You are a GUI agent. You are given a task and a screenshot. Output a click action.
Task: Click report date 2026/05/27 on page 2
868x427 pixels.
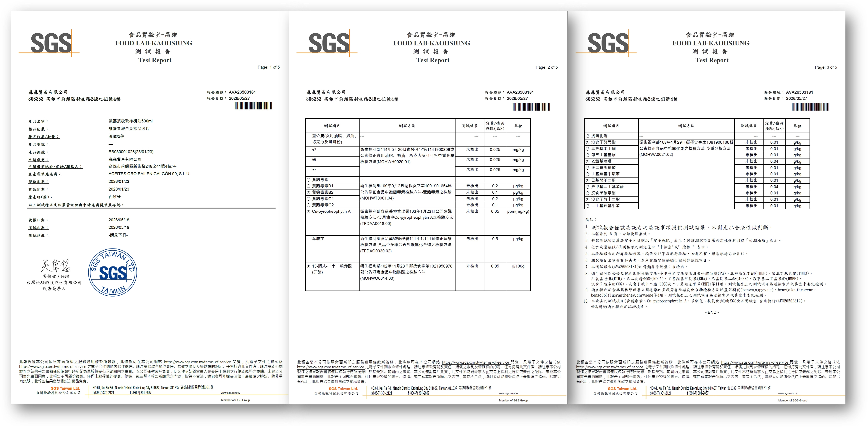click(x=517, y=99)
